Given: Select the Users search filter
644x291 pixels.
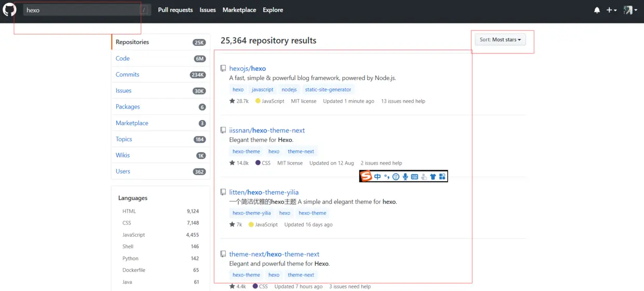Looking at the screenshot, I should coord(160,171).
